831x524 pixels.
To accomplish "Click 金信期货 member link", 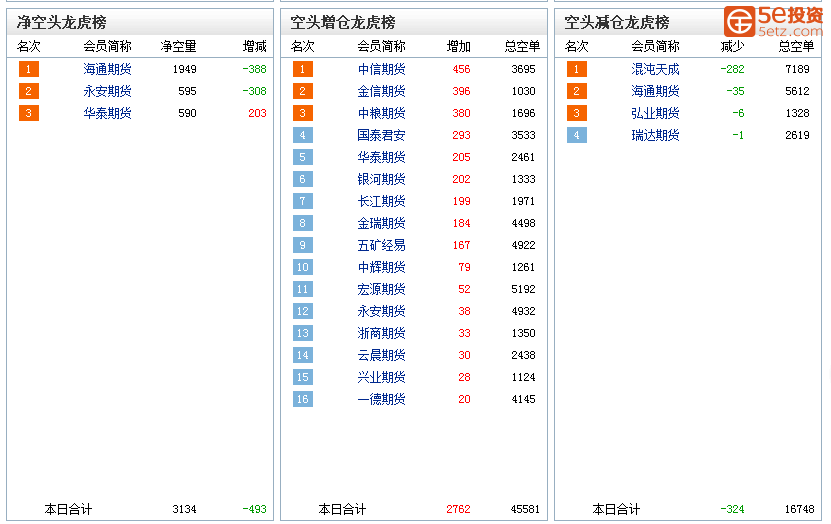I will [381, 91].
